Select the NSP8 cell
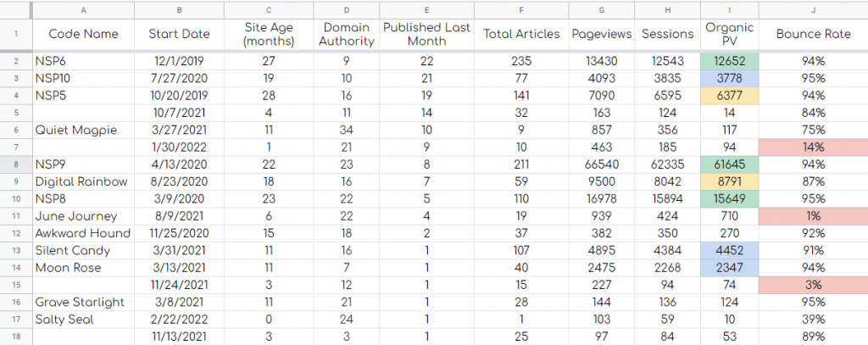The width and height of the screenshot is (868, 345). pyautogui.click(x=83, y=199)
